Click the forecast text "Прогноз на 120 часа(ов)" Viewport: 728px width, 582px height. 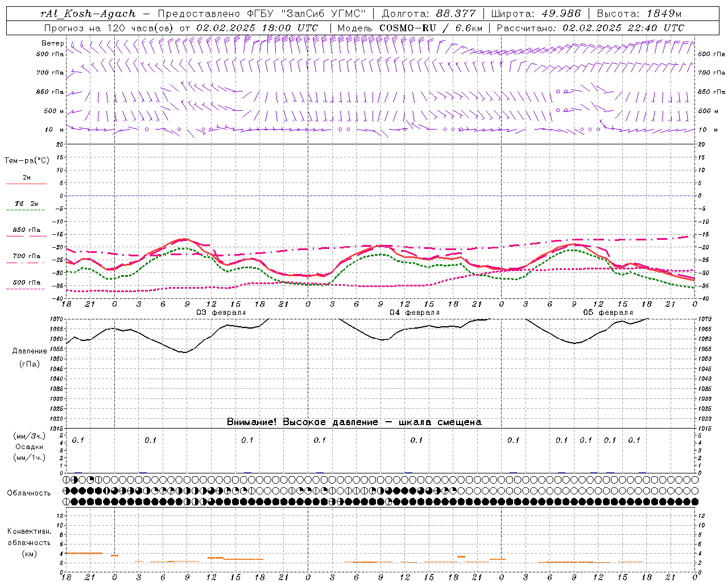point(109,28)
